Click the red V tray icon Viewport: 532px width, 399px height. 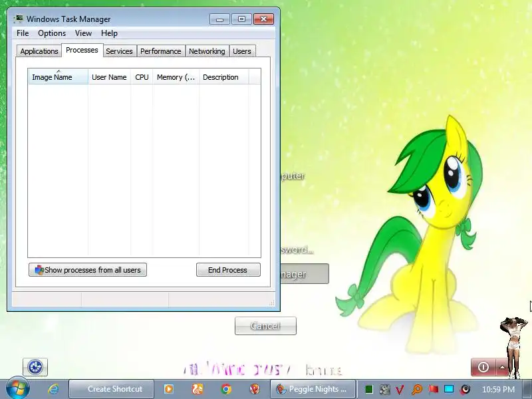tap(400, 389)
